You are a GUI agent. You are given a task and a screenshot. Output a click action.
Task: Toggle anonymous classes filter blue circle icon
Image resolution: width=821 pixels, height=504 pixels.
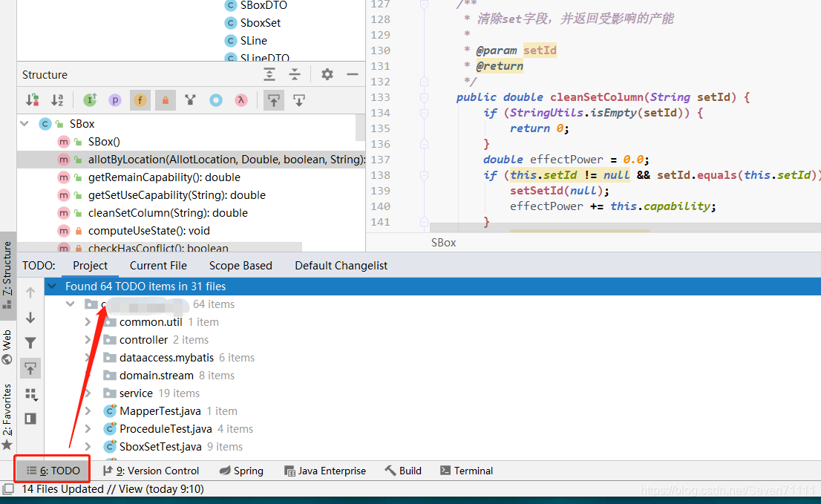(215, 99)
